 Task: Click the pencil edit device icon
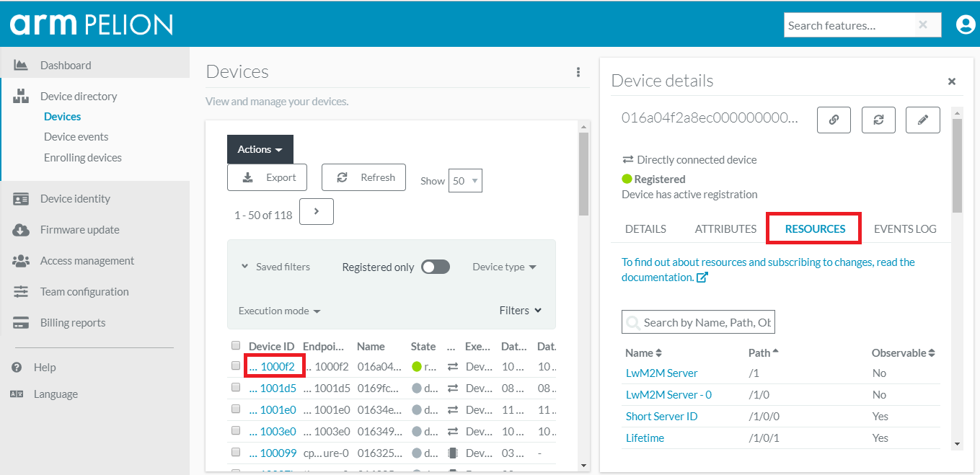(x=922, y=120)
